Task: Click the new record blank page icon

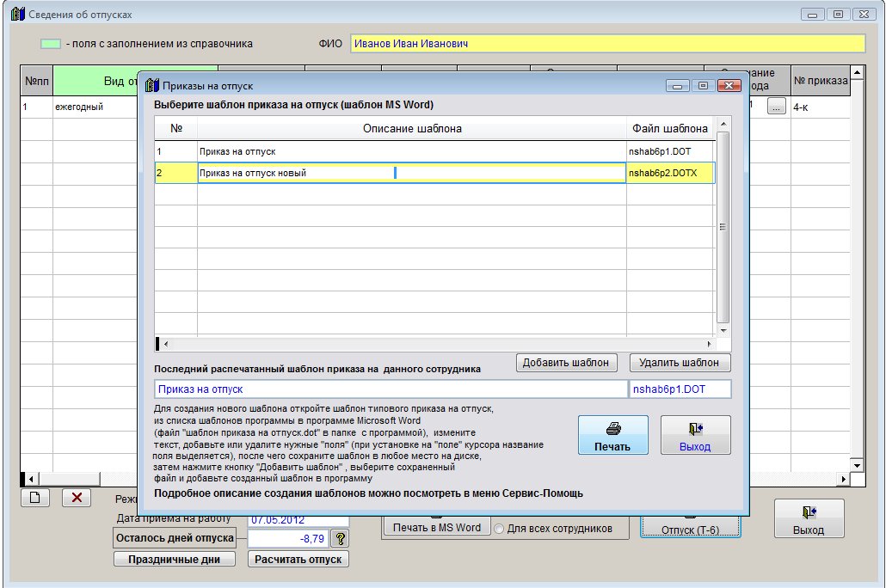Action: [35, 498]
